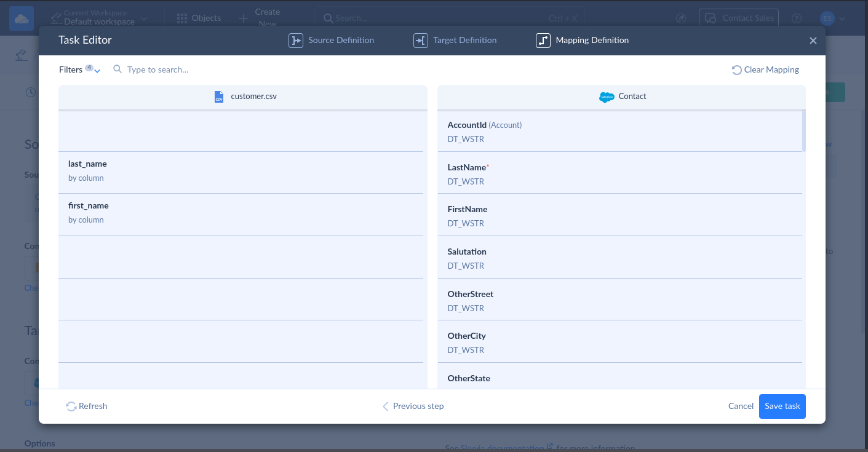Switch to the Mapping Definition tab

coord(581,40)
